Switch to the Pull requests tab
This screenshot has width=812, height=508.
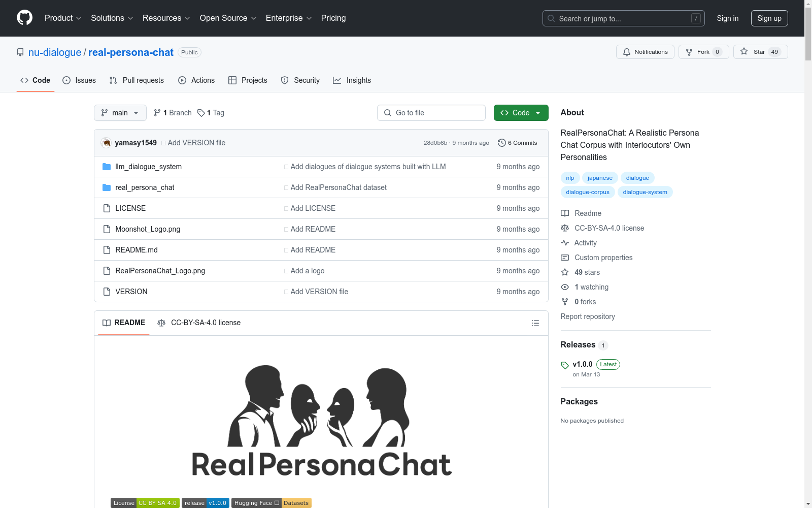pos(137,80)
